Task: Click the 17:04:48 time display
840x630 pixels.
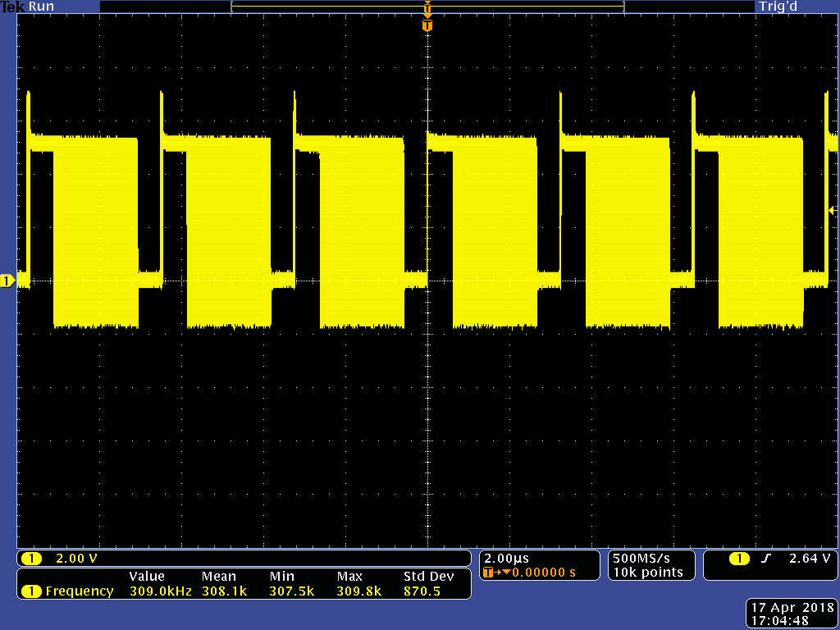Action: coord(780,622)
